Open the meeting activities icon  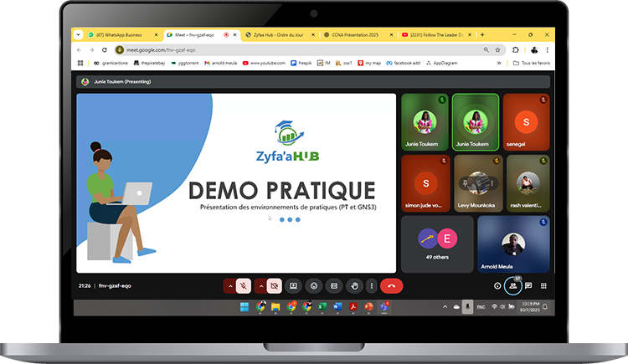(543, 285)
